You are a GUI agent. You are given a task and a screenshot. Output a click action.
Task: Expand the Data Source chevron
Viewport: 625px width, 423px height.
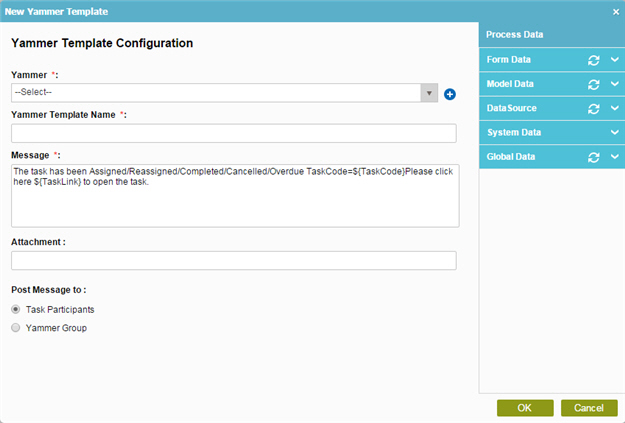(x=615, y=108)
